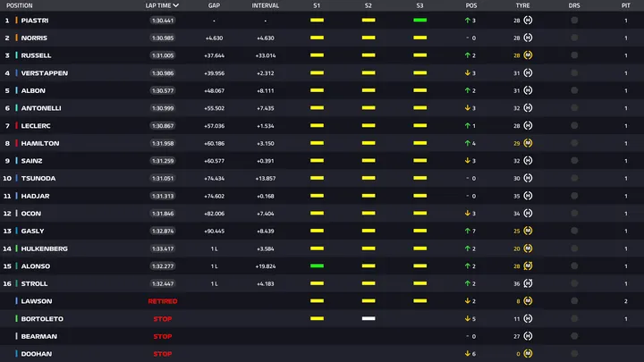The width and height of the screenshot is (644, 362).
Task: Click Gasly's green up arrow
Action: pyautogui.click(x=468, y=231)
